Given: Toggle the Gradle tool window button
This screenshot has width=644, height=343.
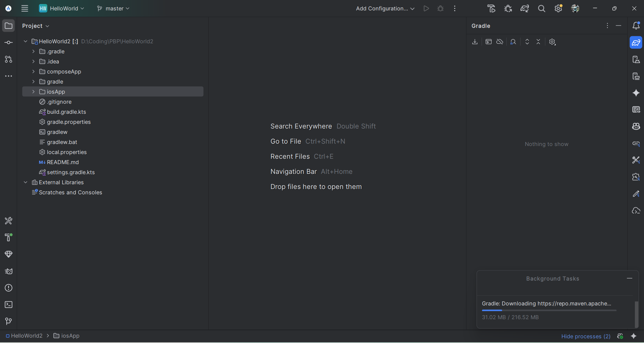Looking at the screenshot, I should (636, 43).
